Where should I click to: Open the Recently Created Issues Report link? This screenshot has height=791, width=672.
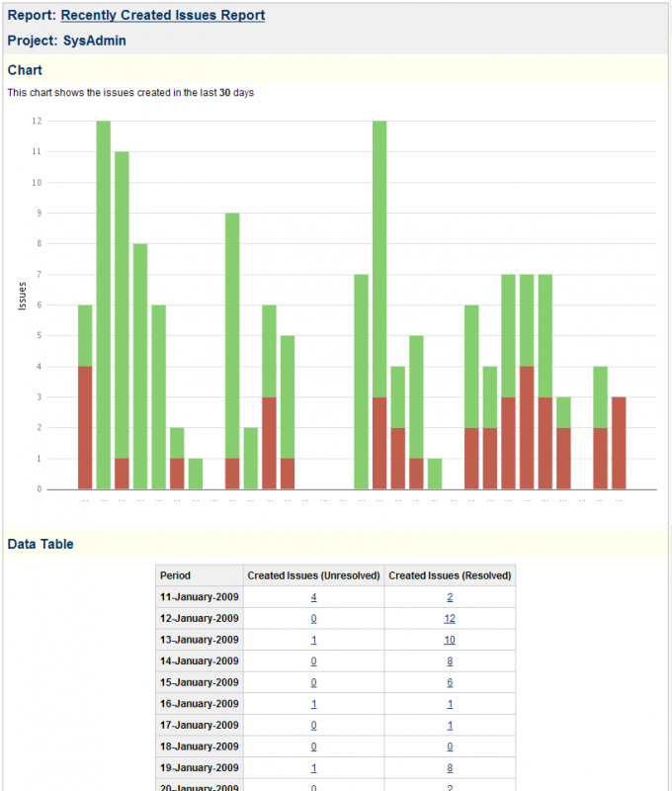point(163,16)
